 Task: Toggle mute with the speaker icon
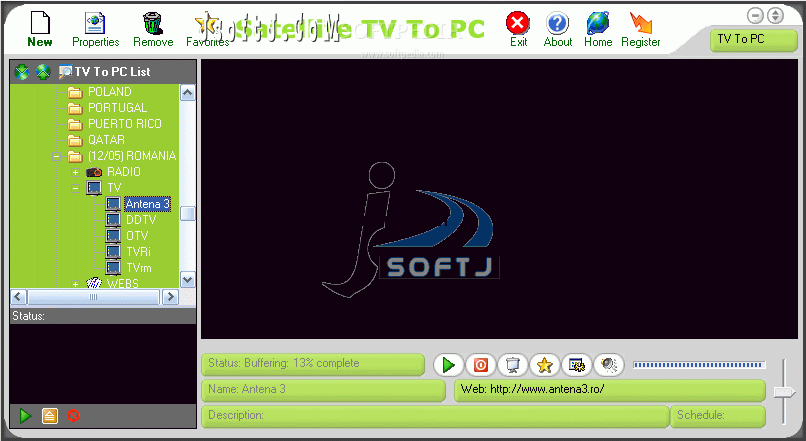coord(609,365)
